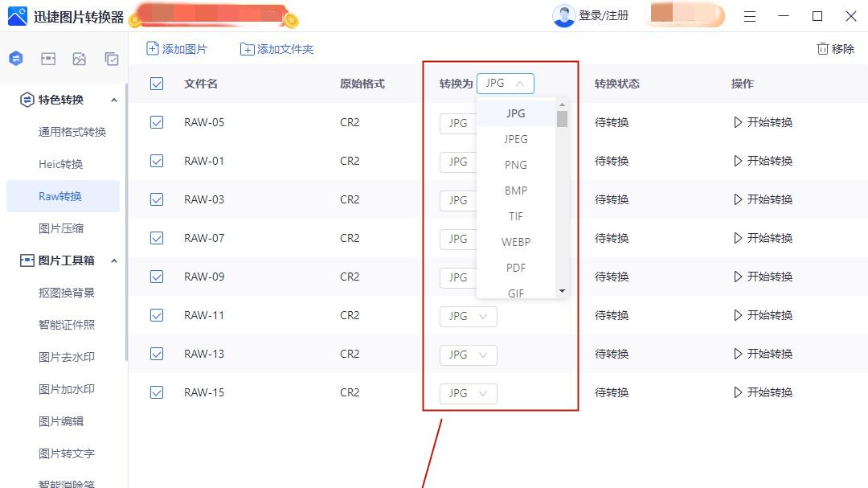
Task: Close the 转换为 header format dropdown
Action: [x=506, y=83]
